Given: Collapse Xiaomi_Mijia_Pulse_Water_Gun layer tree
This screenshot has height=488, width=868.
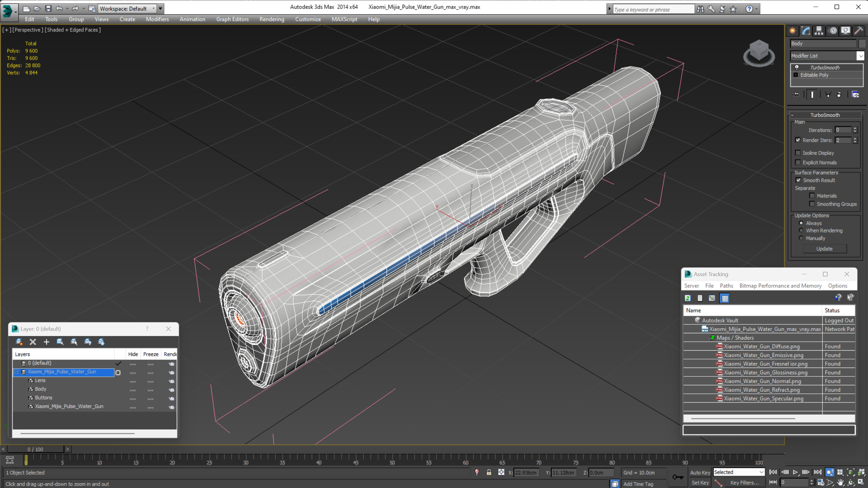Looking at the screenshot, I should pyautogui.click(x=16, y=372).
